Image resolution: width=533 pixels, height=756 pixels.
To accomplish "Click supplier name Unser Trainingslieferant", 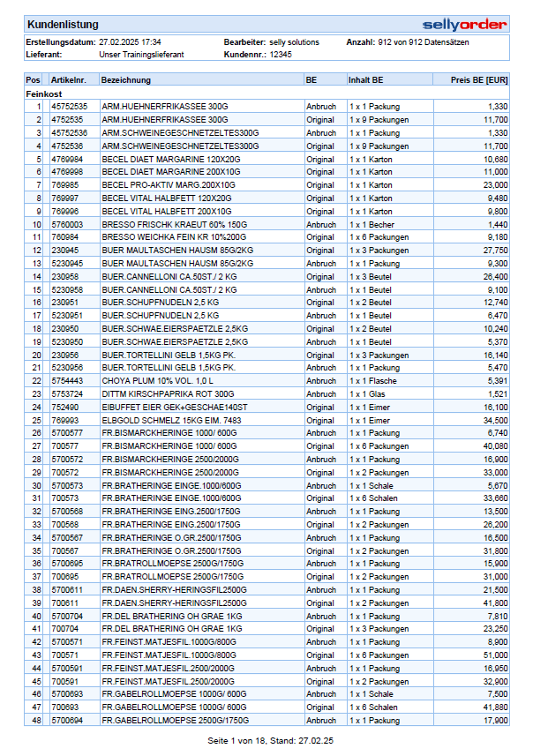I will [141, 55].
